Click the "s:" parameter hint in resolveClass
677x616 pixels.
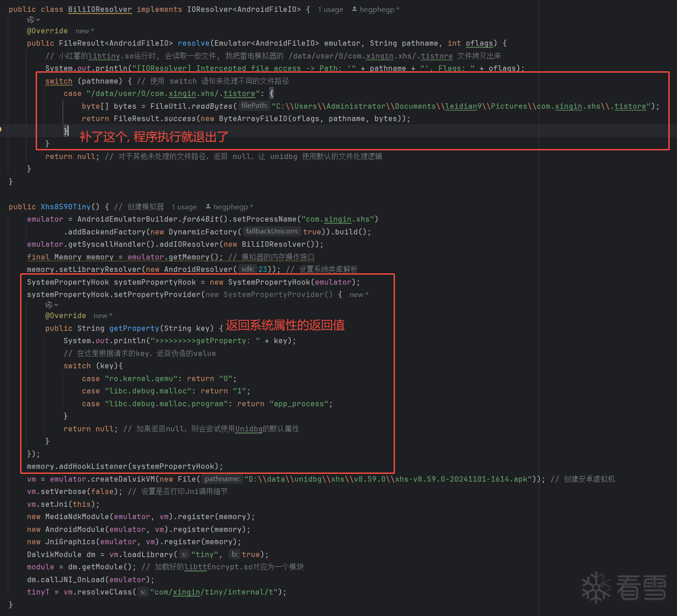143,592
